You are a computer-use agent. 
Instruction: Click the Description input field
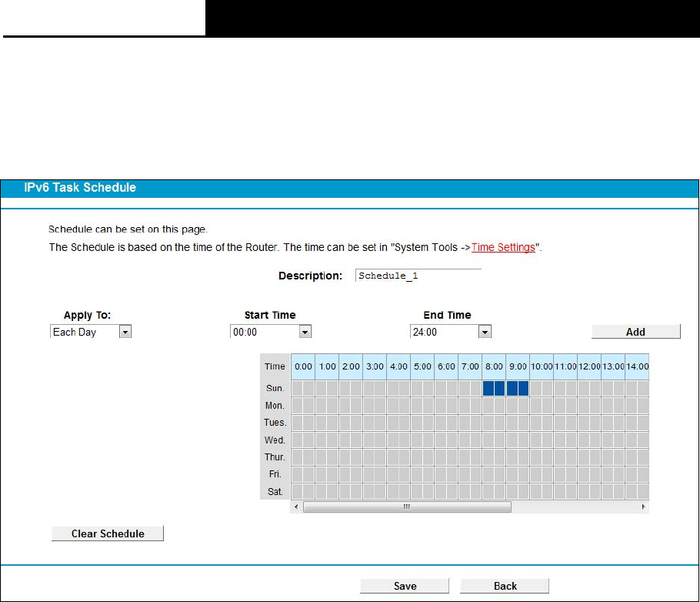(418, 276)
